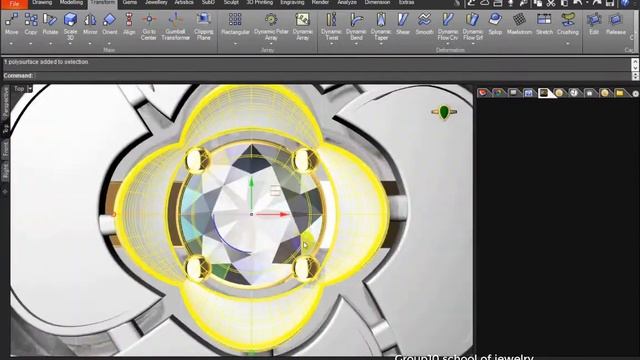640x360 pixels.
Task: Expand the Move tool dropdown arrow
Action: [11, 43]
